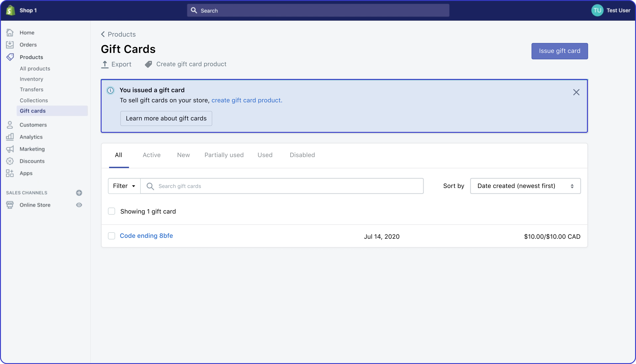The image size is (636, 364).
Task: Click the Marketing megaphone icon
Action: click(x=10, y=149)
